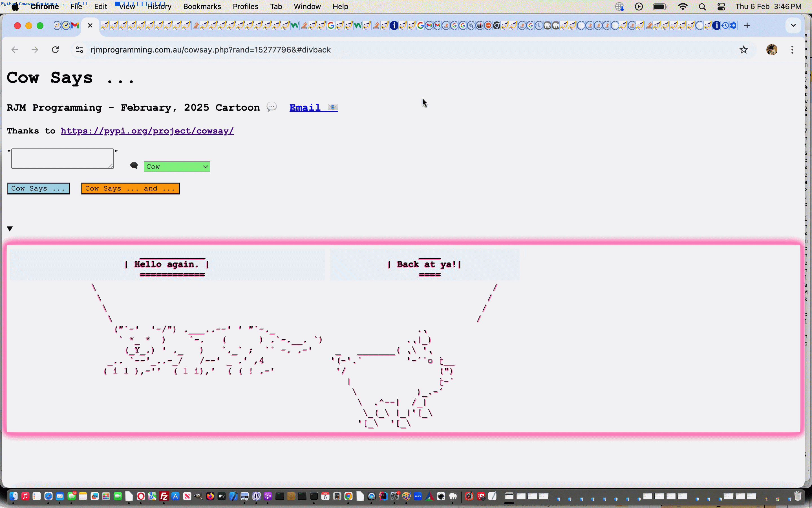Collapse the cartoon details disclosure triangle
This screenshot has width=812, height=508.
click(x=10, y=229)
